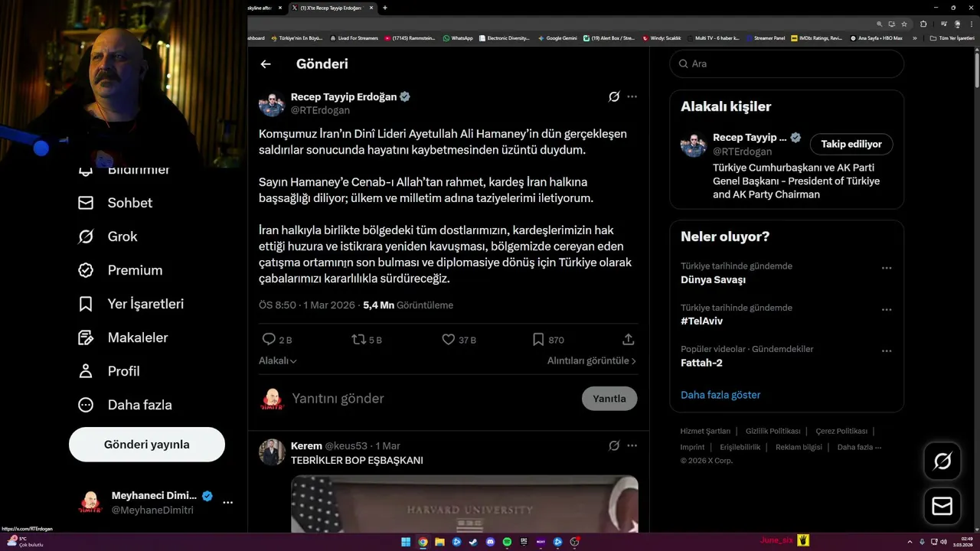Expand the Daha fazla sidebar menu
Image resolution: width=980 pixels, height=551 pixels.
tap(125, 405)
